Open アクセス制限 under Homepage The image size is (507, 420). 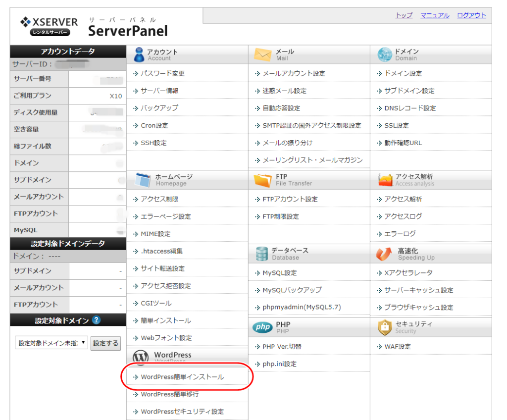coord(159,199)
